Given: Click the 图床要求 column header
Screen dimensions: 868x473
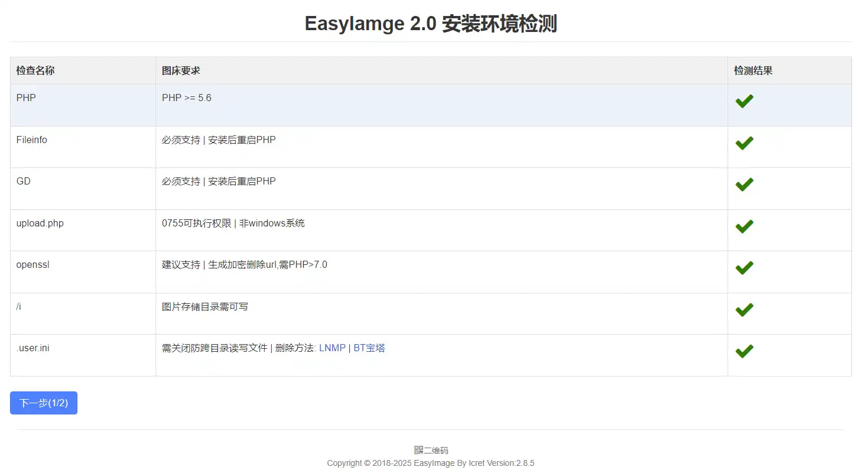Looking at the screenshot, I should [x=181, y=70].
